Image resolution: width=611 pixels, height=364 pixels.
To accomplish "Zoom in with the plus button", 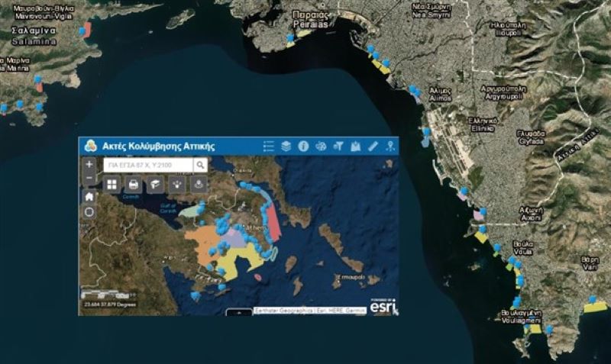I will click(89, 164).
